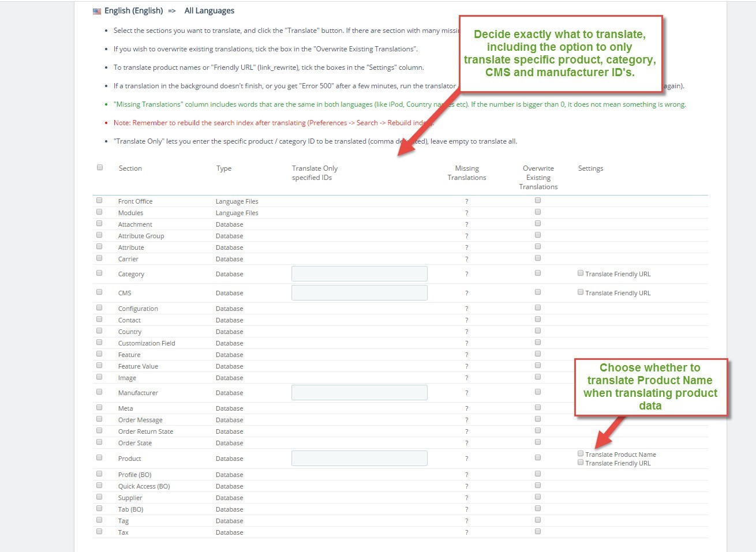Screen dimensions: 756x552
Task: Click the English flag icon
Action: coord(97,11)
